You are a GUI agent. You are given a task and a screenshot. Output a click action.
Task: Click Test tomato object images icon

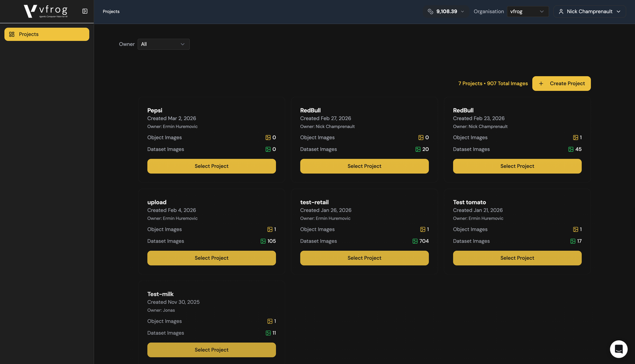(576, 230)
